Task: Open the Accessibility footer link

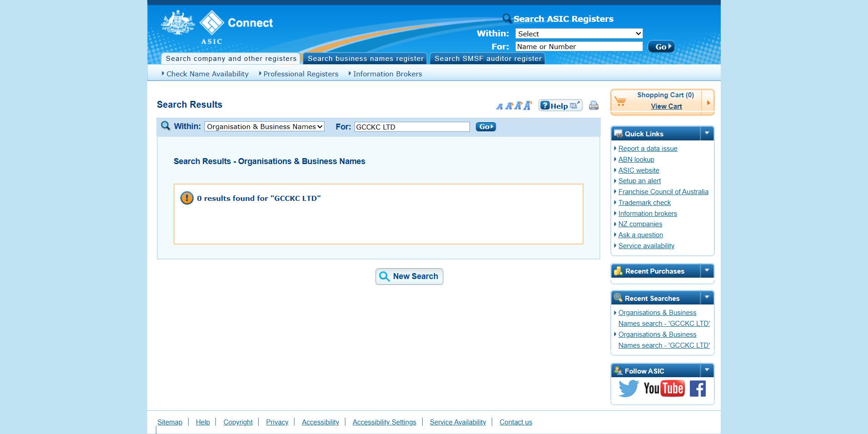Action: 320,422
